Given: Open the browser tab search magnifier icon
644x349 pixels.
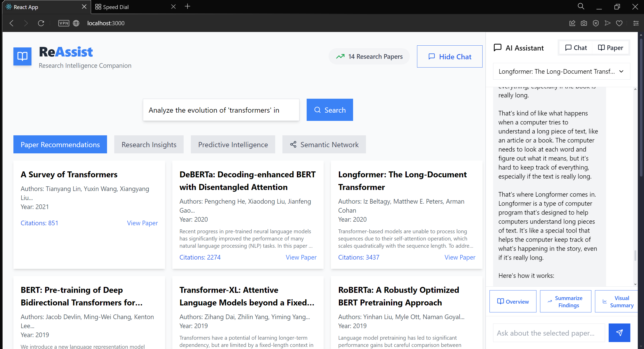Looking at the screenshot, I should pyautogui.click(x=581, y=6).
